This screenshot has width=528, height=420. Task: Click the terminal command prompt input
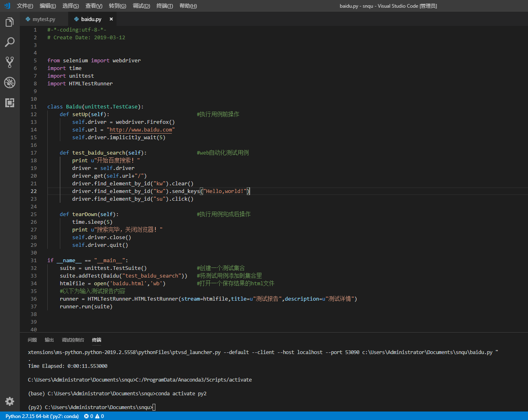coord(154,407)
